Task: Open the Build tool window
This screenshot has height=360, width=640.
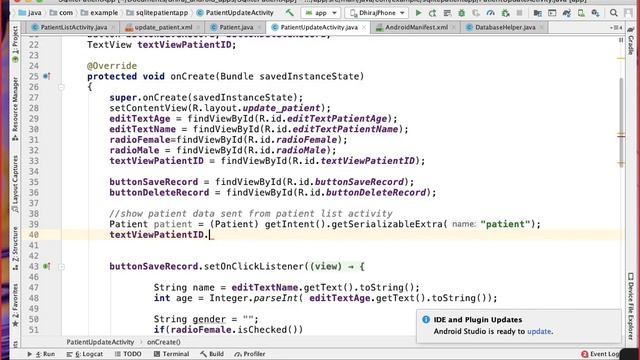Action: (212, 354)
